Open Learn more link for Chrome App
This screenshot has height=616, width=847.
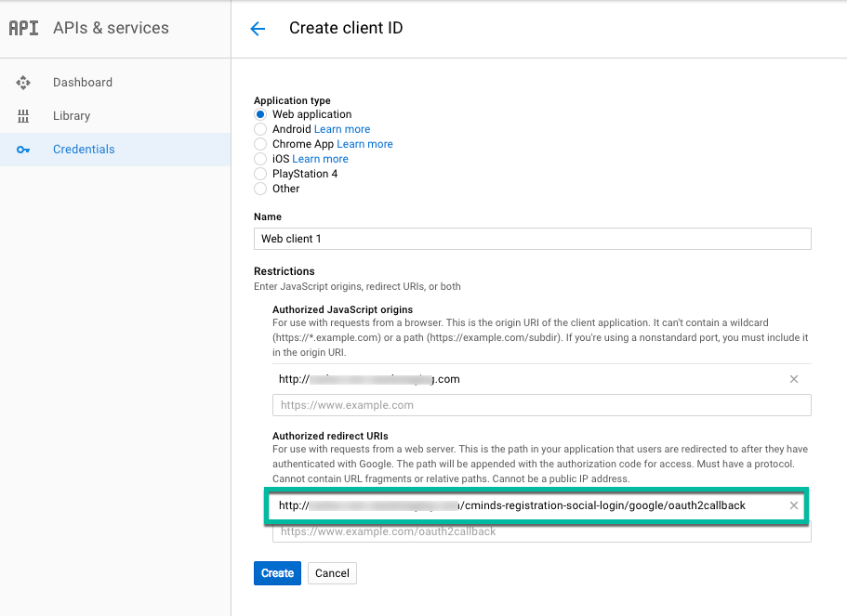click(x=364, y=144)
